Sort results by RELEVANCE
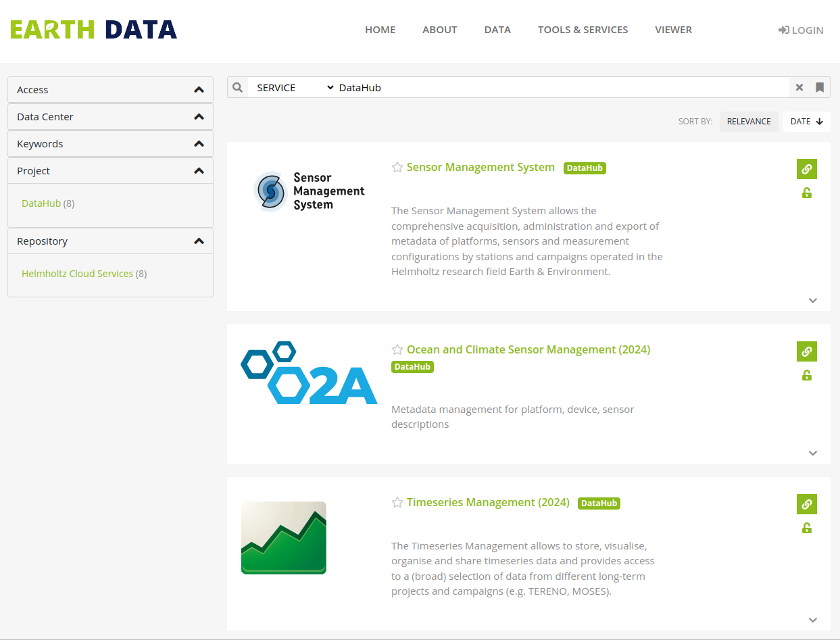This screenshot has width=840, height=640. (x=749, y=122)
